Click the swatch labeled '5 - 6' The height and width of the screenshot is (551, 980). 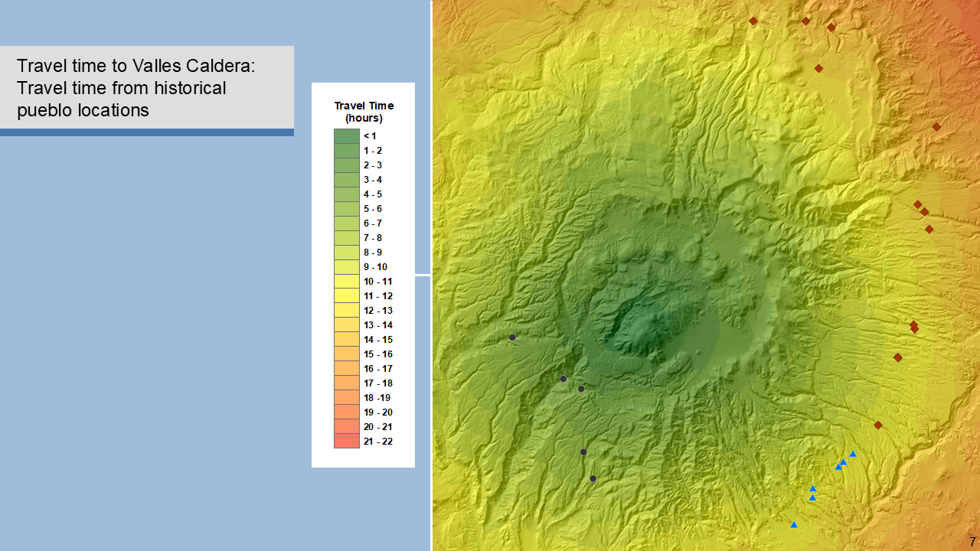click(x=347, y=209)
